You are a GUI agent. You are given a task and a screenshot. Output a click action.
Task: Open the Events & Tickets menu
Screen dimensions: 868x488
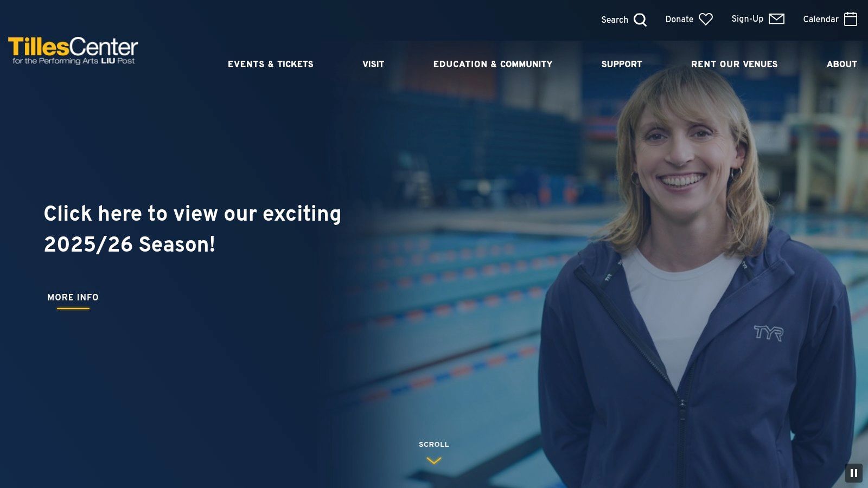(271, 64)
